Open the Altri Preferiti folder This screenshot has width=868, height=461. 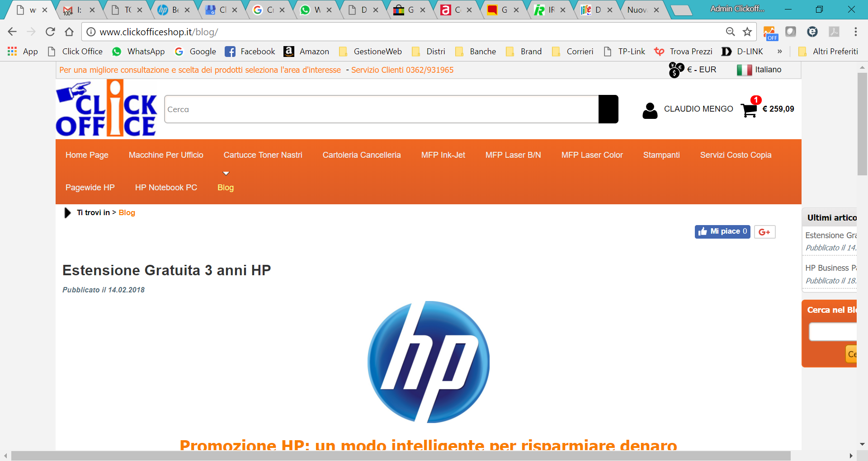click(x=828, y=52)
